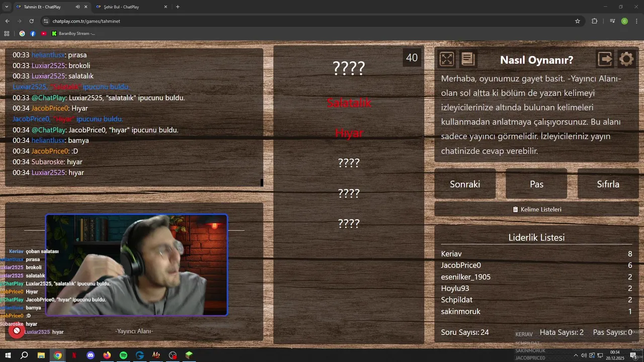Show hidden system tray icons
Image resolution: width=644 pixels, height=362 pixels.
pyautogui.click(x=576, y=355)
